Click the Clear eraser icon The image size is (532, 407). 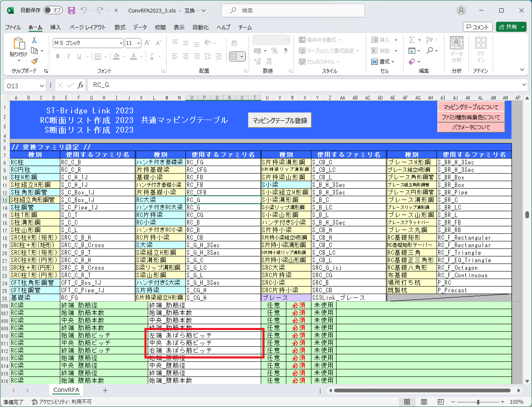(x=412, y=61)
